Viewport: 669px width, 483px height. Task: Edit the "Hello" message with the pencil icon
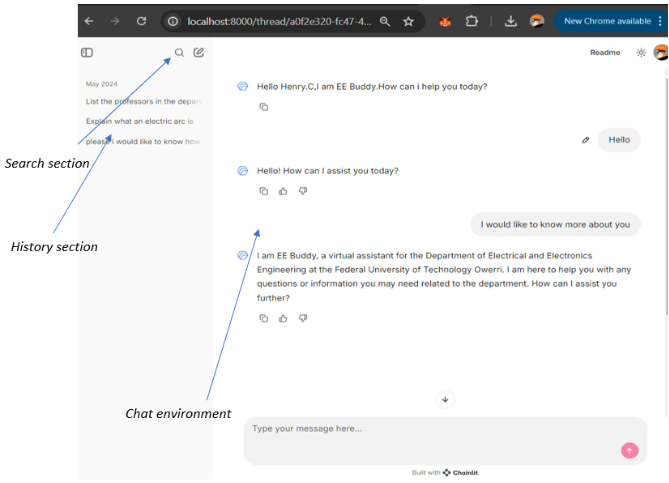point(586,140)
